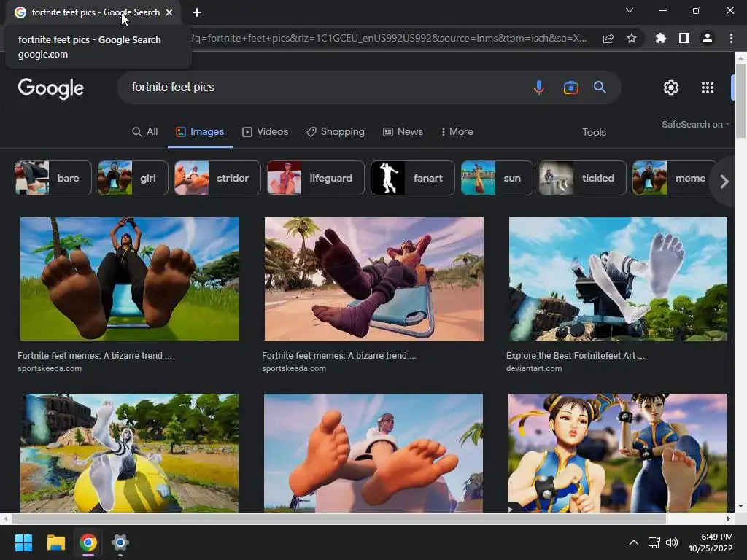Open Google quick settings gear
747x560 pixels.
point(671,87)
